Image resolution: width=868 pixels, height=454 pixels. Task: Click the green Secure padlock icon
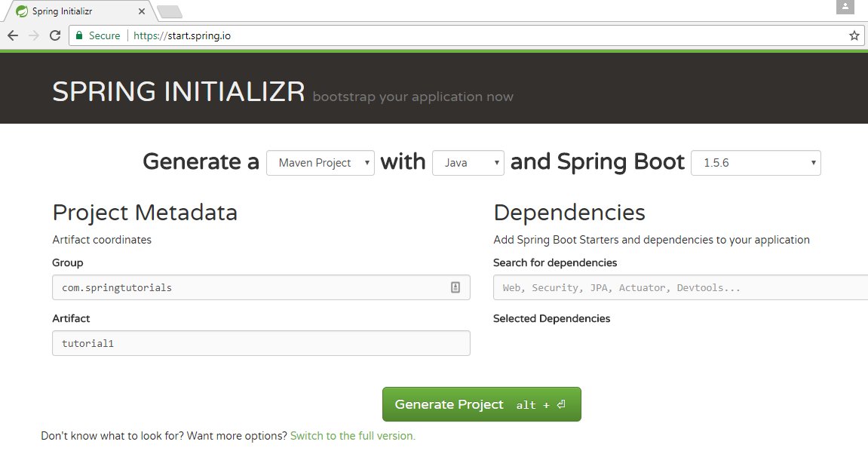79,35
